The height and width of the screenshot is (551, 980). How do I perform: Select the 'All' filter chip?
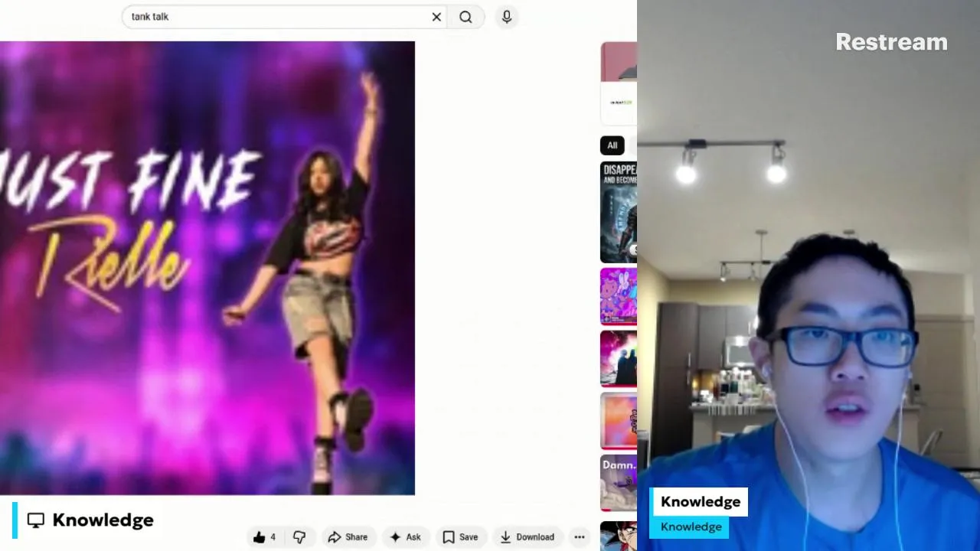pos(612,145)
